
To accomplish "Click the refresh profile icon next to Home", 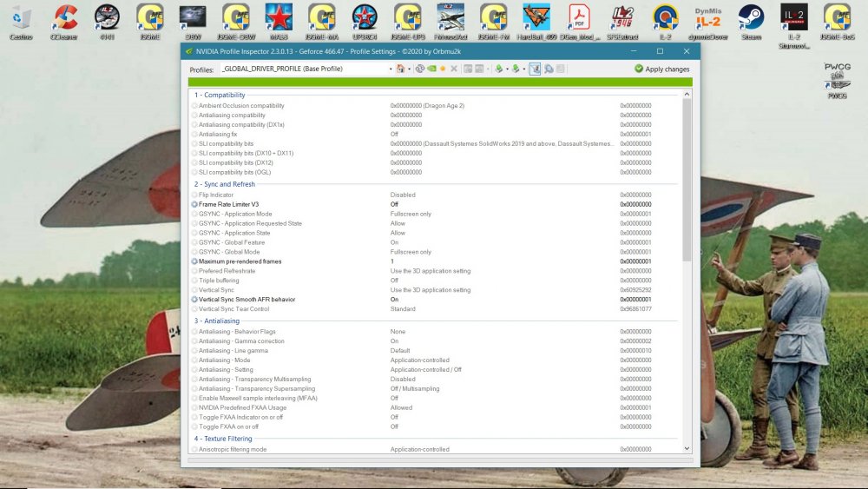I will click(419, 69).
